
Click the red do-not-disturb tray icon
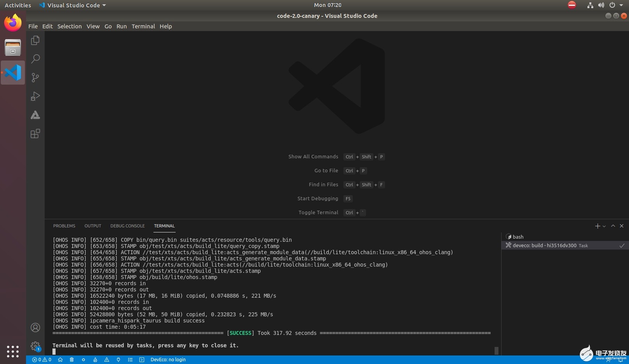572,5
